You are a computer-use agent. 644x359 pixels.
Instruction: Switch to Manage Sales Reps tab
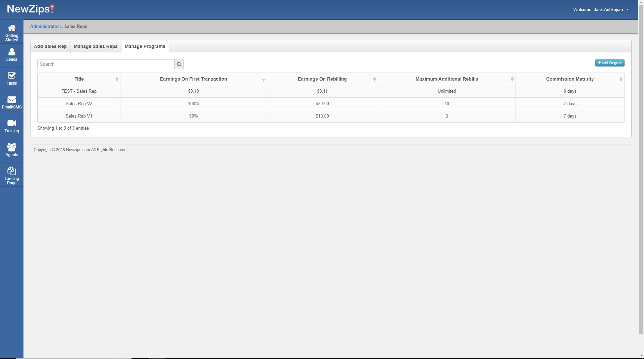coord(96,46)
